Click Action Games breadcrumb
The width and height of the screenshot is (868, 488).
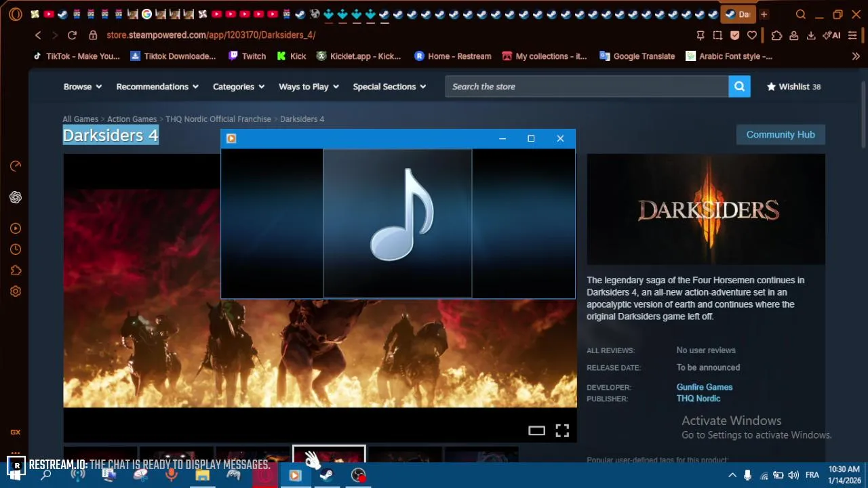pyautogui.click(x=132, y=119)
